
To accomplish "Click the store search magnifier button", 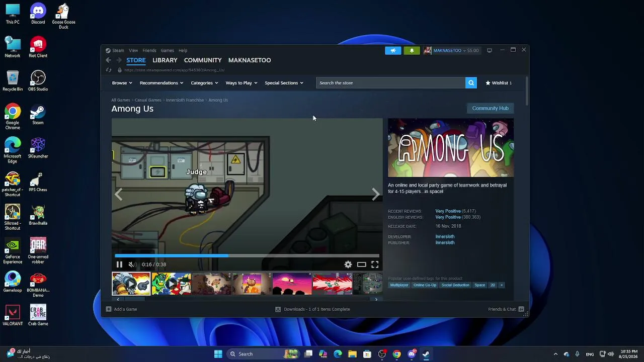I will [x=471, y=83].
